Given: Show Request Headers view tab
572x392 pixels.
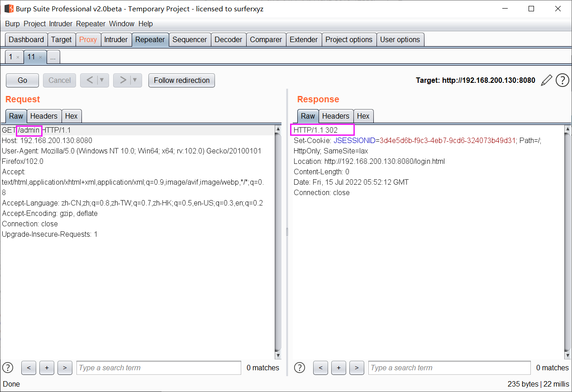Looking at the screenshot, I should point(44,116).
